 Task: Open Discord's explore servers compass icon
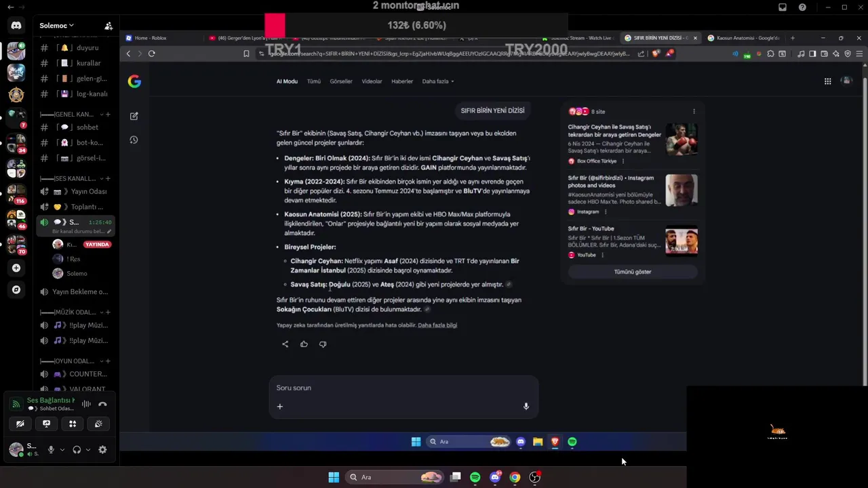[x=16, y=289]
